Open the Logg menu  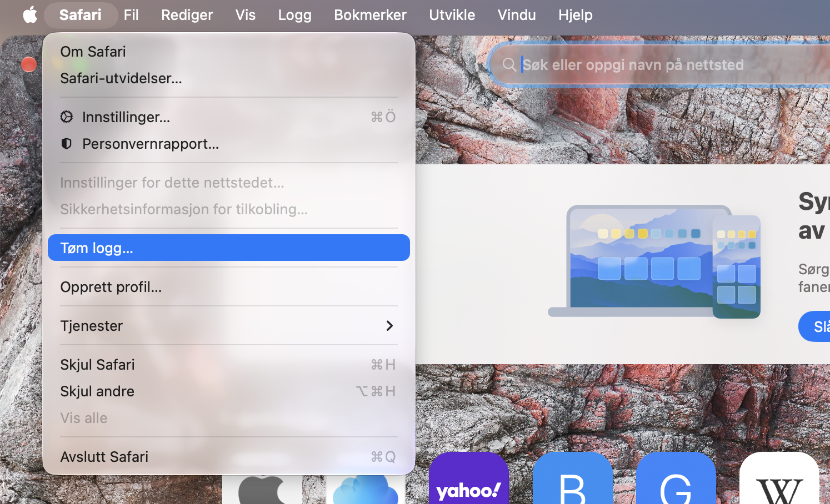[295, 14]
